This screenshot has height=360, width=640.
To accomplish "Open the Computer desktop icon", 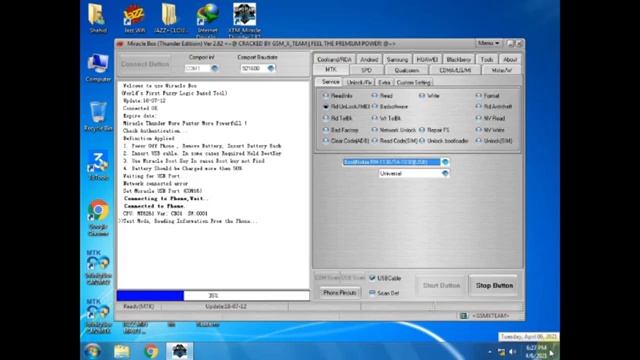I will (98, 67).
